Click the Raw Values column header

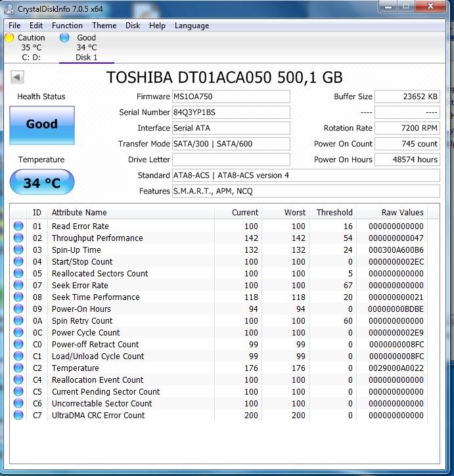tap(392, 213)
